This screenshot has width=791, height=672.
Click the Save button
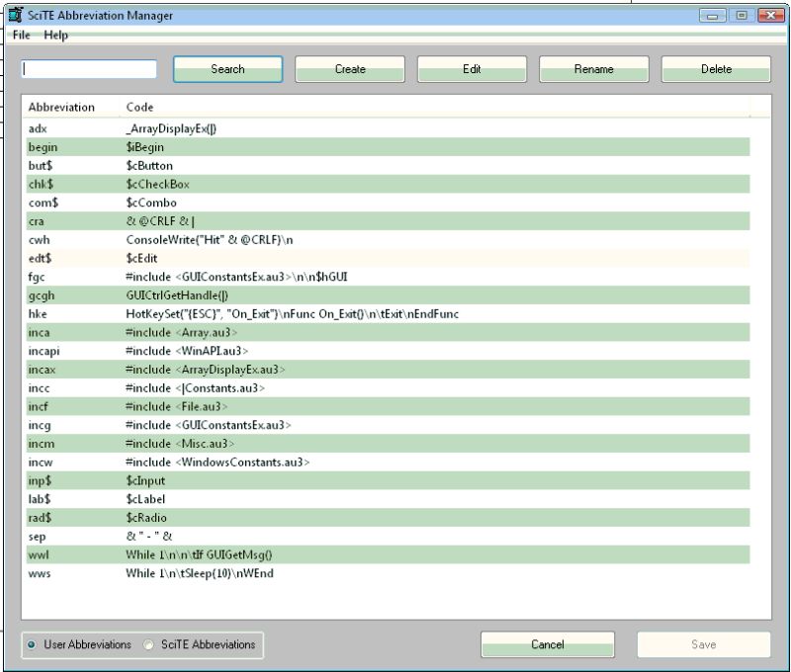click(x=703, y=644)
